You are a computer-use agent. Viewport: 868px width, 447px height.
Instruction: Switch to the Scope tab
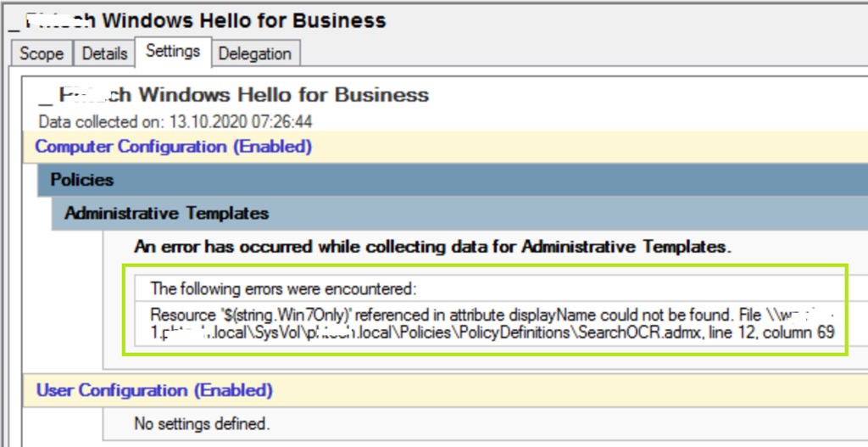click(x=42, y=53)
